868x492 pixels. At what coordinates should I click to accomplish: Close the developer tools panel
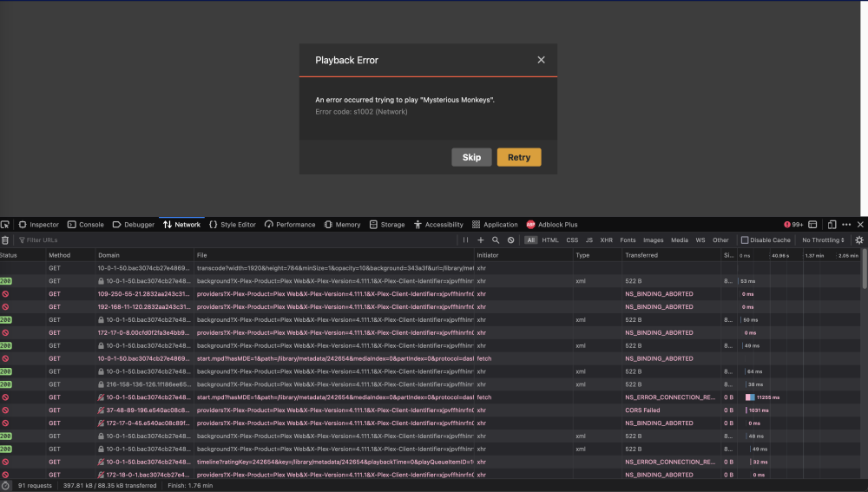pyautogui.click(x=860, y=225)
